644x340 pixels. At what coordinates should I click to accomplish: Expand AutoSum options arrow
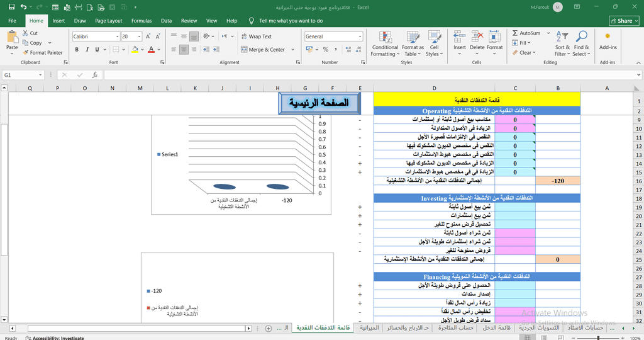548,33
